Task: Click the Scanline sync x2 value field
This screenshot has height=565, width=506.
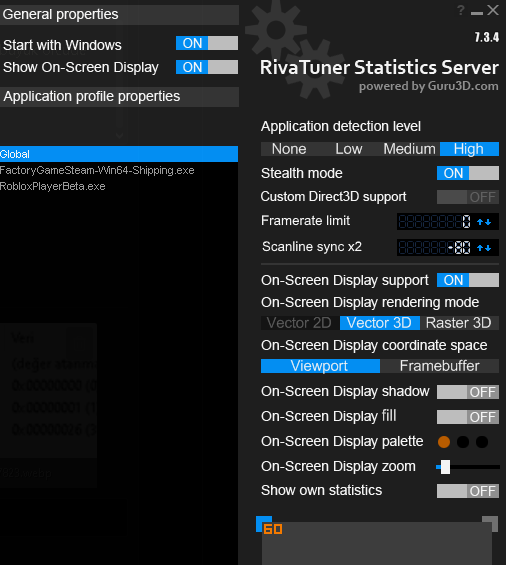Action: pos(435,248)
